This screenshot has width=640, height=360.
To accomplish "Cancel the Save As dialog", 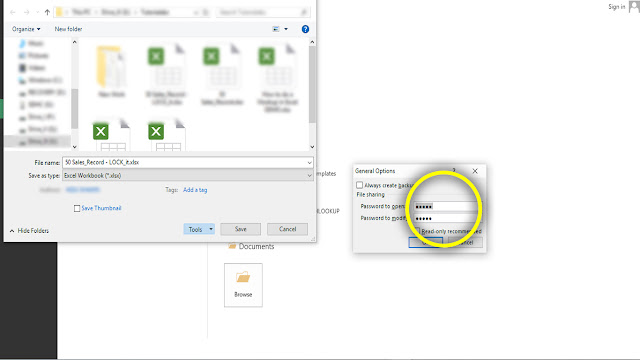I will tap(287, 229).
